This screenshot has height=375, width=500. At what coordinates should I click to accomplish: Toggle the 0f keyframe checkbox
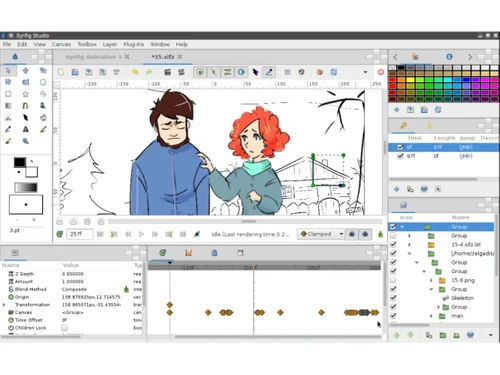[400, 147]
